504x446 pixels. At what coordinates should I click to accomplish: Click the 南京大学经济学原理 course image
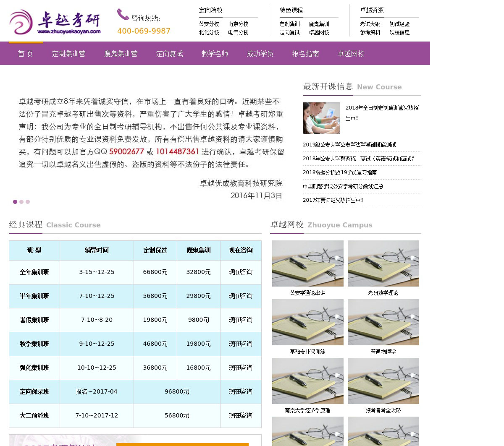[307, 381]
